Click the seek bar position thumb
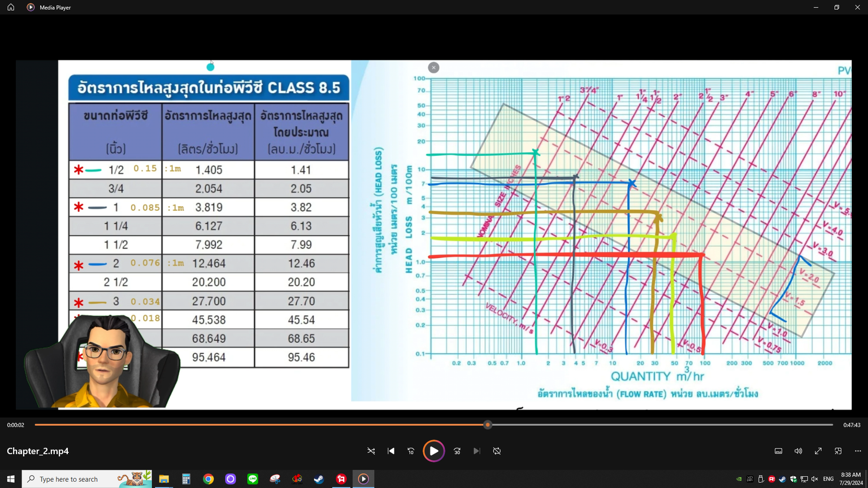 point(488,425)
